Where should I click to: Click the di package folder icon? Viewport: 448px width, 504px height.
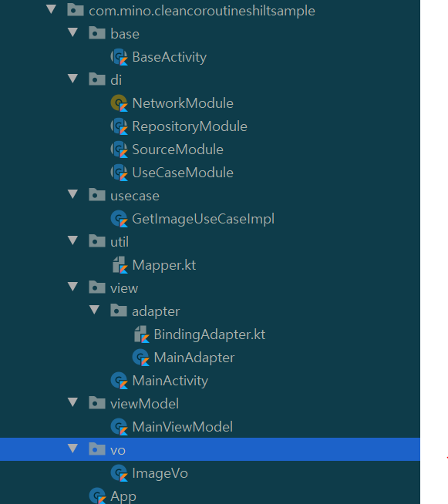coord(97,79)
